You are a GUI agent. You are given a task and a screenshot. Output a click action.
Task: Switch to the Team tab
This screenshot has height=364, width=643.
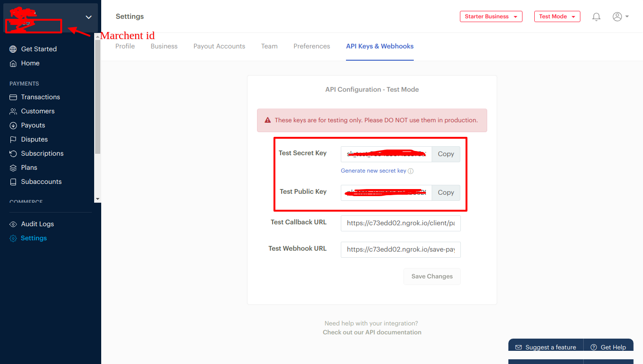tap(269, 46)
